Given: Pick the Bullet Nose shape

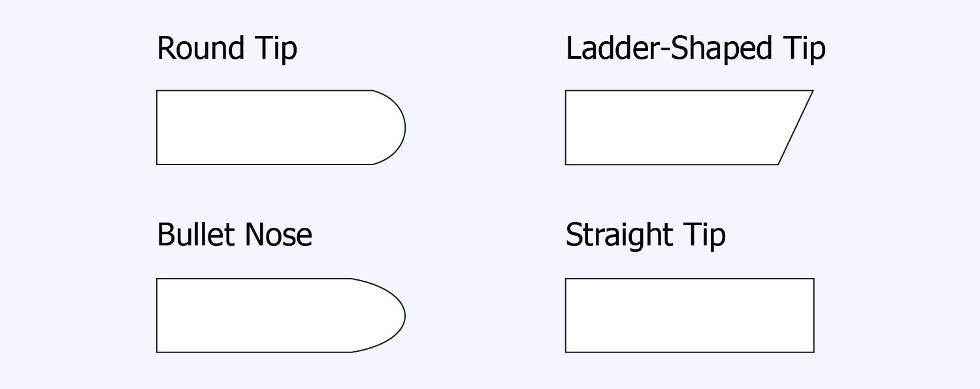Looking at the screenshot, I should tap(274, 315).
